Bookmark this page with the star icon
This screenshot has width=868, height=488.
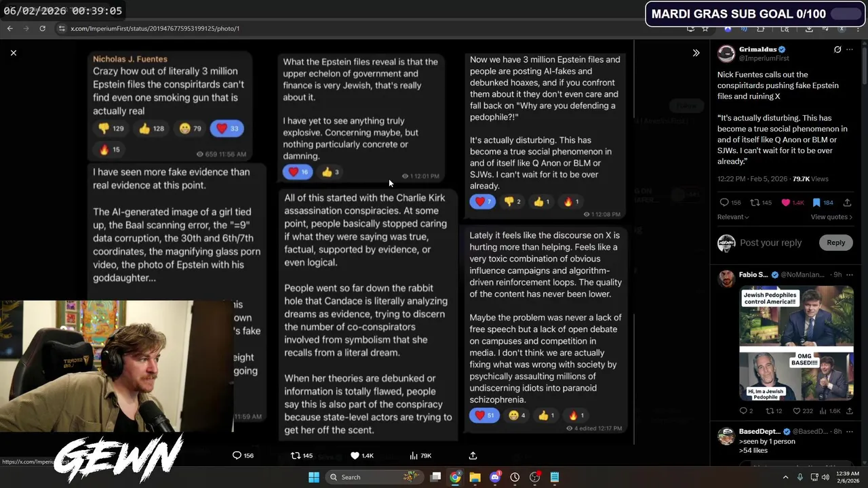coord(705,28)
